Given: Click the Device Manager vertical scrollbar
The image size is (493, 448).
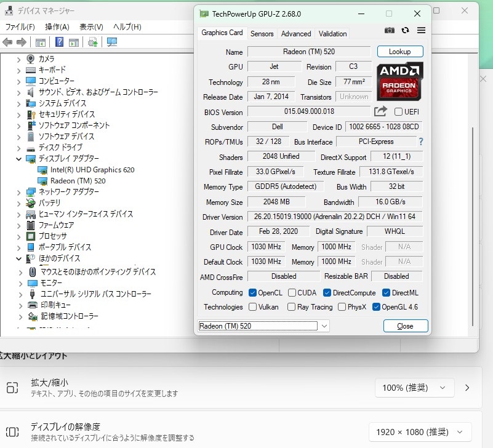Looking at the screenshot, I should pyautogui.click(x=472, y=226).
